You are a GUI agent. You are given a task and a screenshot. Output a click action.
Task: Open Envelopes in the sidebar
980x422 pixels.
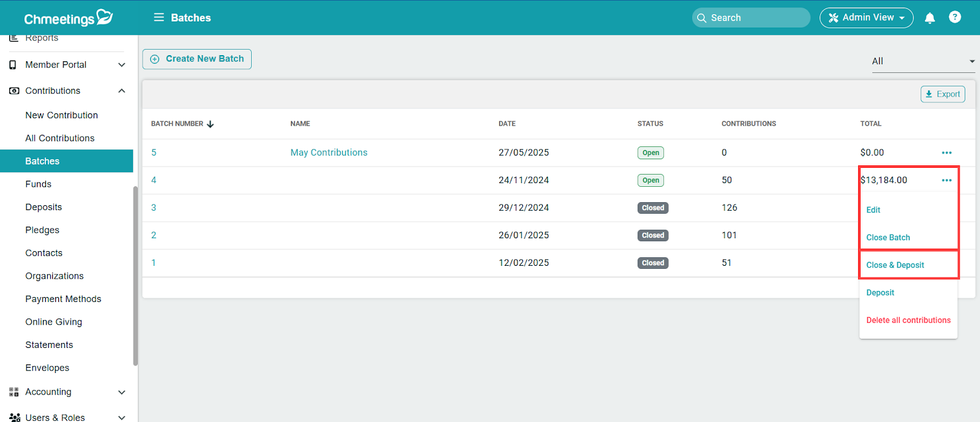click(x=47, y=368)
